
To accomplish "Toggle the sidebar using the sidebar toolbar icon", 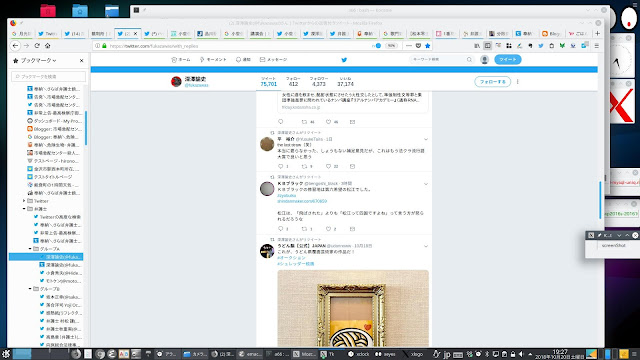I will point(488,46).
